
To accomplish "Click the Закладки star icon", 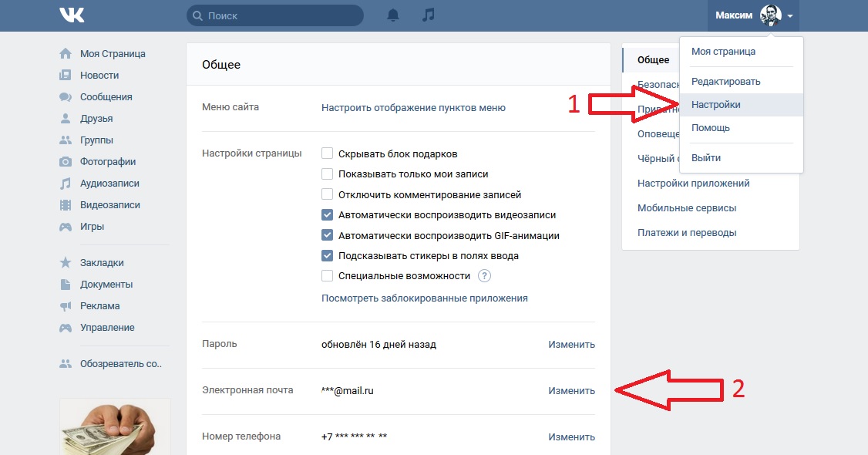I will point(66,263).
